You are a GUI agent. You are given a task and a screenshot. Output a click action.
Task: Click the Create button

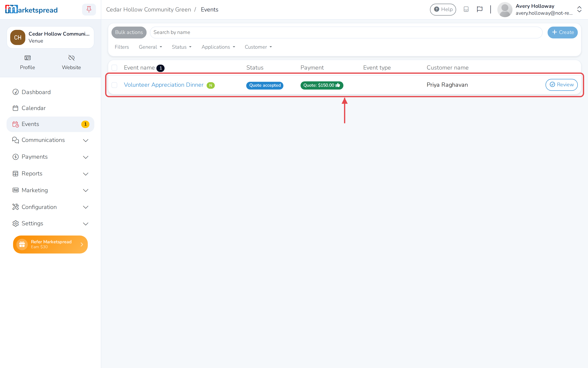tap(562, 32)
